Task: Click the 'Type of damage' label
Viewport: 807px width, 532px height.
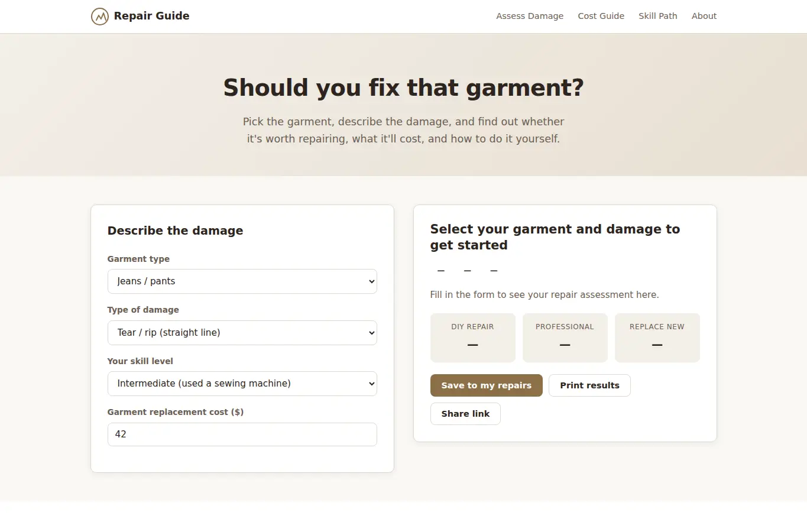Action: point(143,310)
